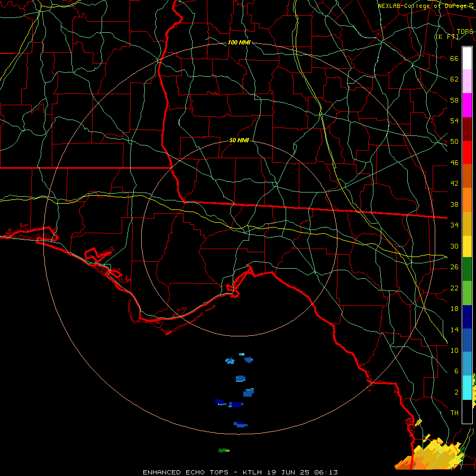Click the "54" legend value

point(454,121)
